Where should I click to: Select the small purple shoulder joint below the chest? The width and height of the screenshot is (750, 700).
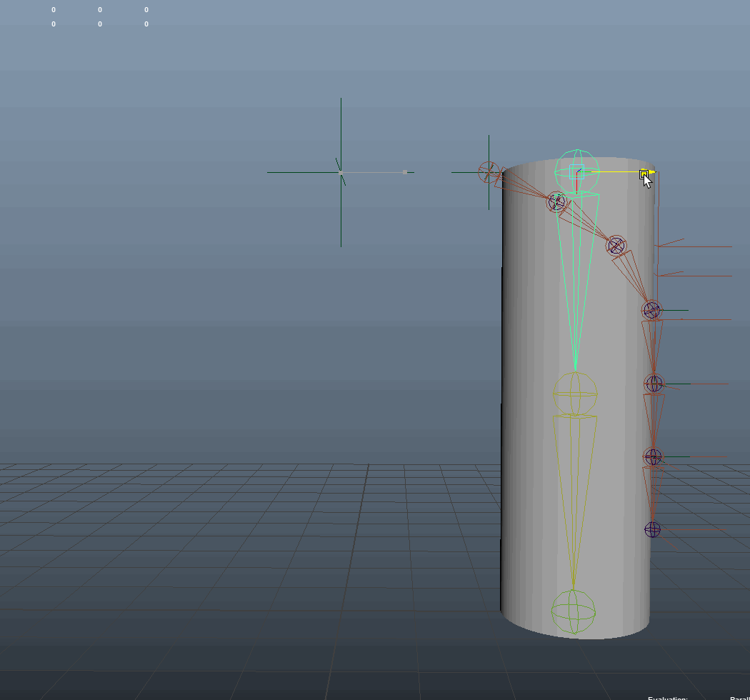click(x=556, y=202)
